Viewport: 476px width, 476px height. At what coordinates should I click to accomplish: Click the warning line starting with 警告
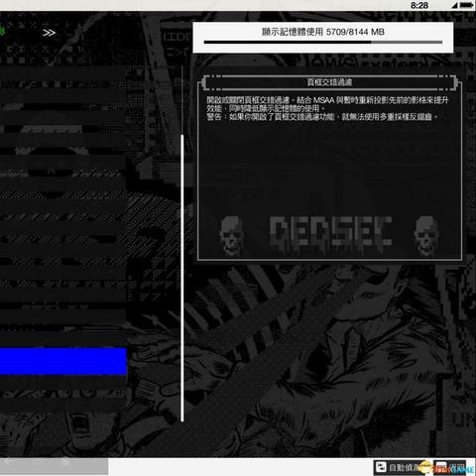(x=322, y=117)
